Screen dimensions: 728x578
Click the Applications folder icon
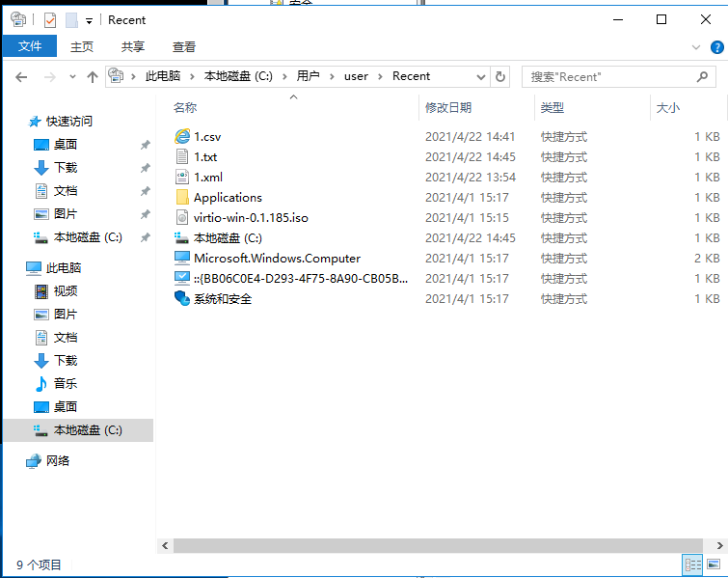182,198
